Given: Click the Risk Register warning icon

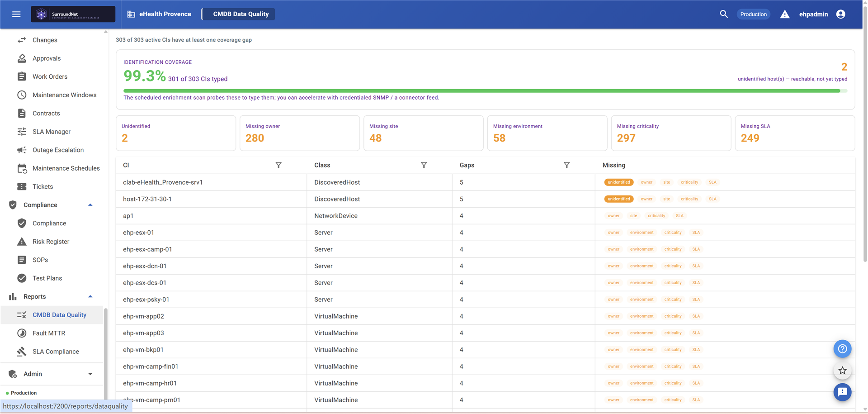Looking at the screenshot, I should tap(22, 242).
